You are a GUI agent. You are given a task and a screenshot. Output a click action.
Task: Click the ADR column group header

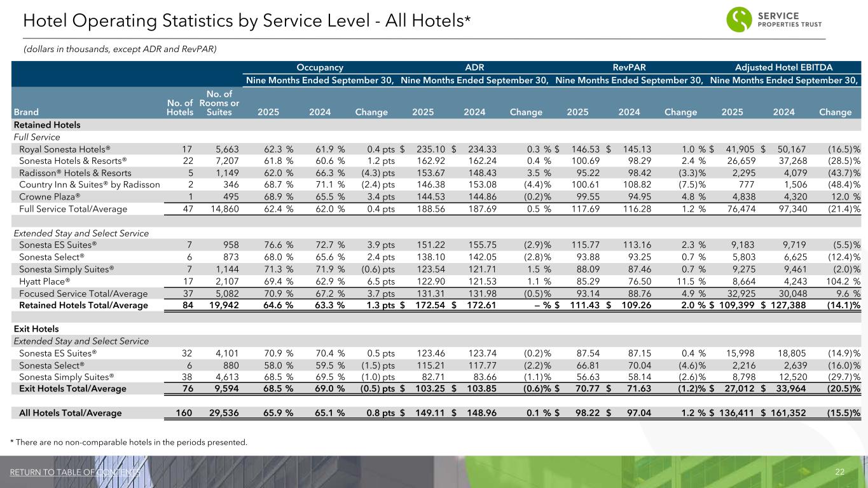pyautogui.click(x=475, y=67)
